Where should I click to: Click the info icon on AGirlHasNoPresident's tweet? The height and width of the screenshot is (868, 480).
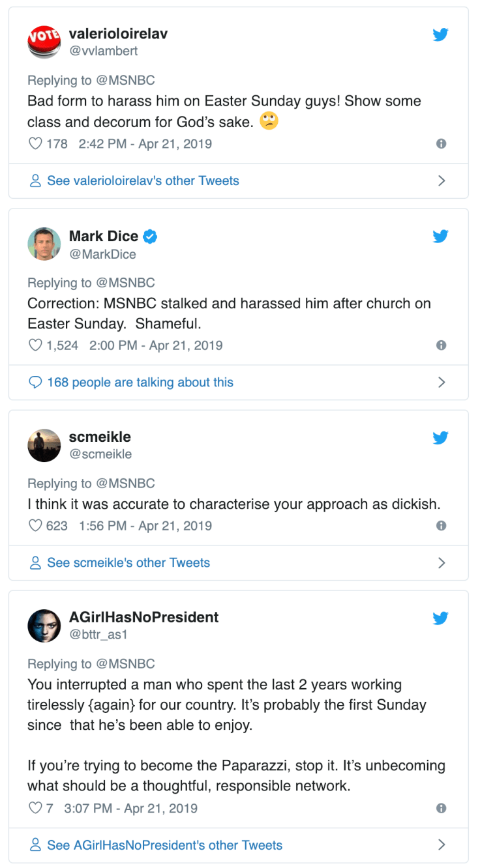click(x=441, y=808)
